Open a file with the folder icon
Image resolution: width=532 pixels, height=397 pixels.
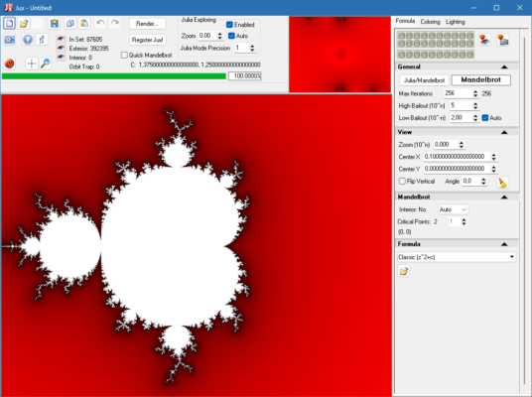click(24, 24)
